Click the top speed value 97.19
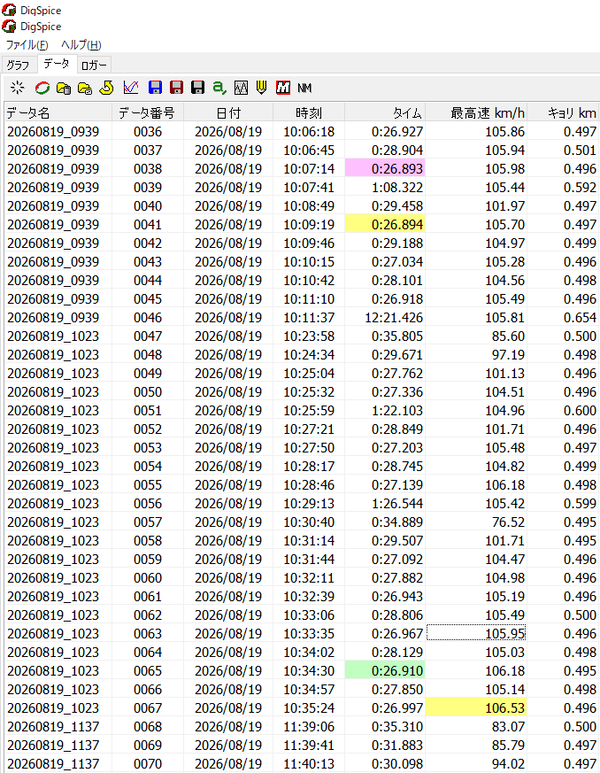This screenshot has height=773, width=600. click(476, 354)
